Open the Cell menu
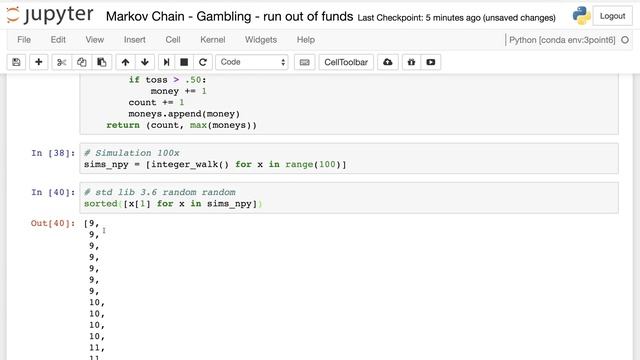The height and width of the screenshot is (360, 640). click(x=173, y=40)
